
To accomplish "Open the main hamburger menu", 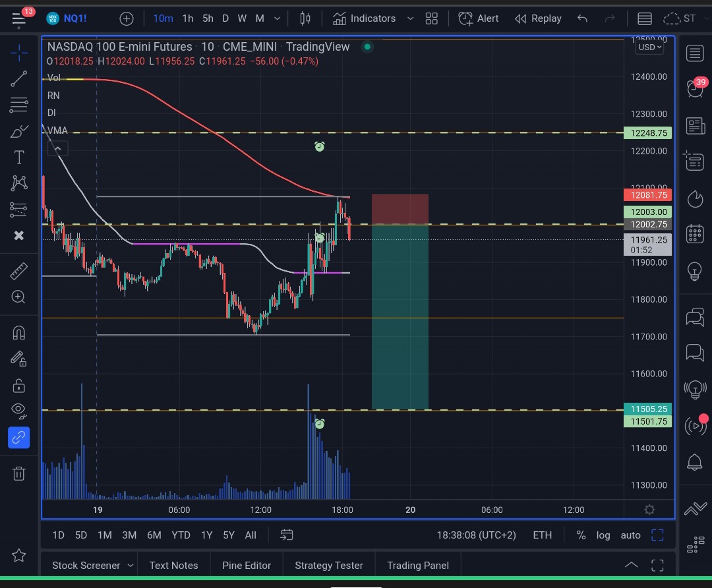I will 18,18.
